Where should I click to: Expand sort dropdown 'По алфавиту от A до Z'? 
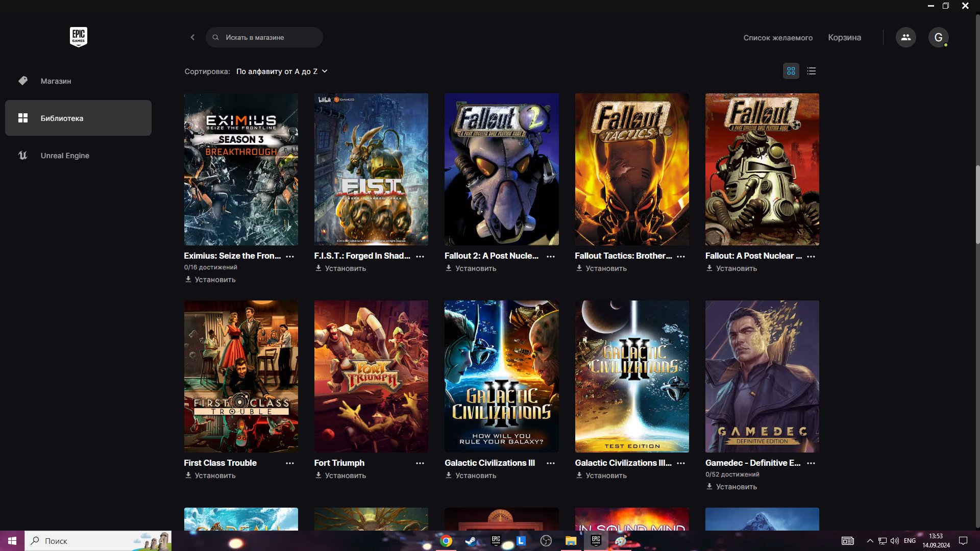coord(282,71)
